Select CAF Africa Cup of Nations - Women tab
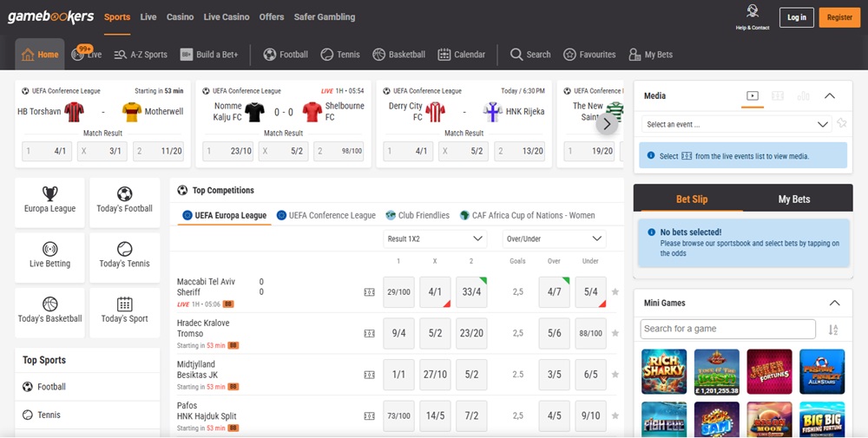Screen dimensions: 868x438 527,215
